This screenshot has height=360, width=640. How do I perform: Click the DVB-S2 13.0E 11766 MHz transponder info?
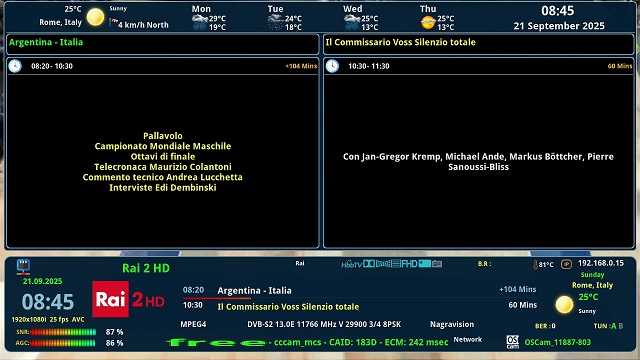tap(324, 324)
